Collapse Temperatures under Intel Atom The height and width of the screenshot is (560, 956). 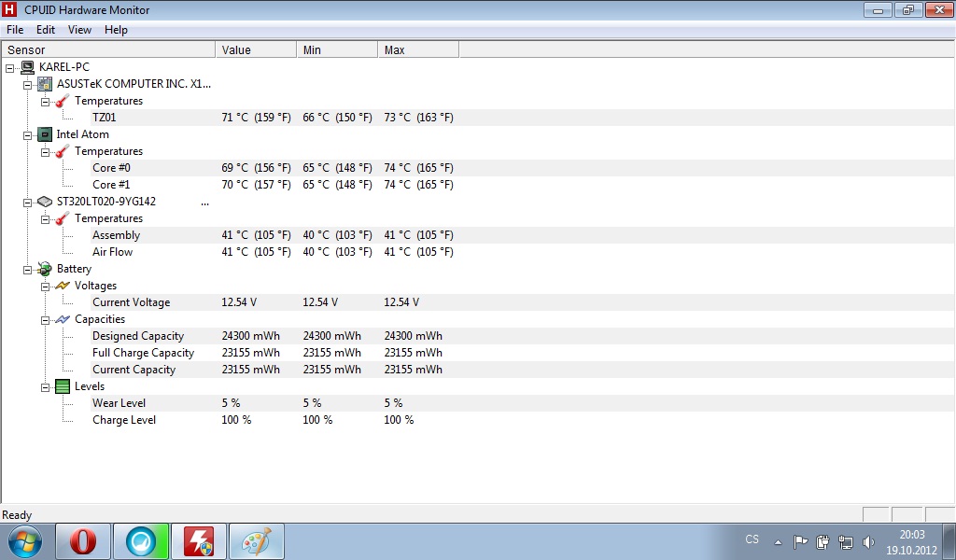[x=45, y=152]
